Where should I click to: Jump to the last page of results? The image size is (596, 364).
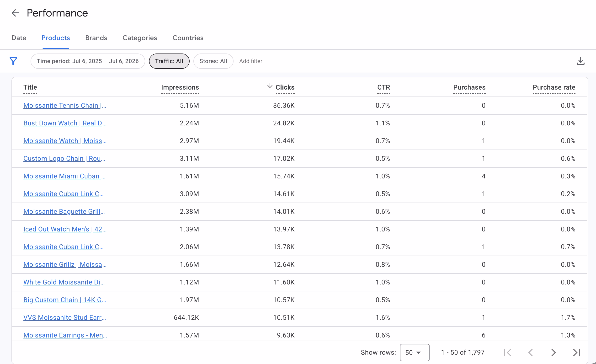577,352
